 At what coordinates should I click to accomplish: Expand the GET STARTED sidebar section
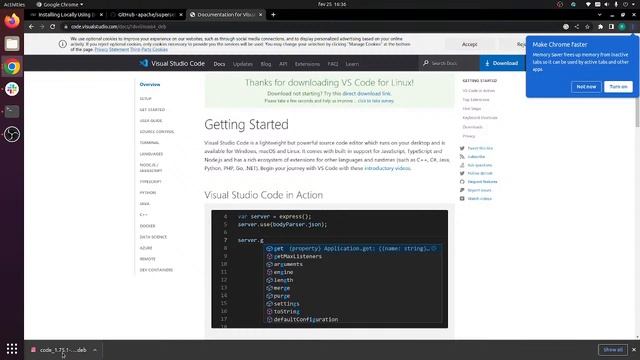coord(152,110)
